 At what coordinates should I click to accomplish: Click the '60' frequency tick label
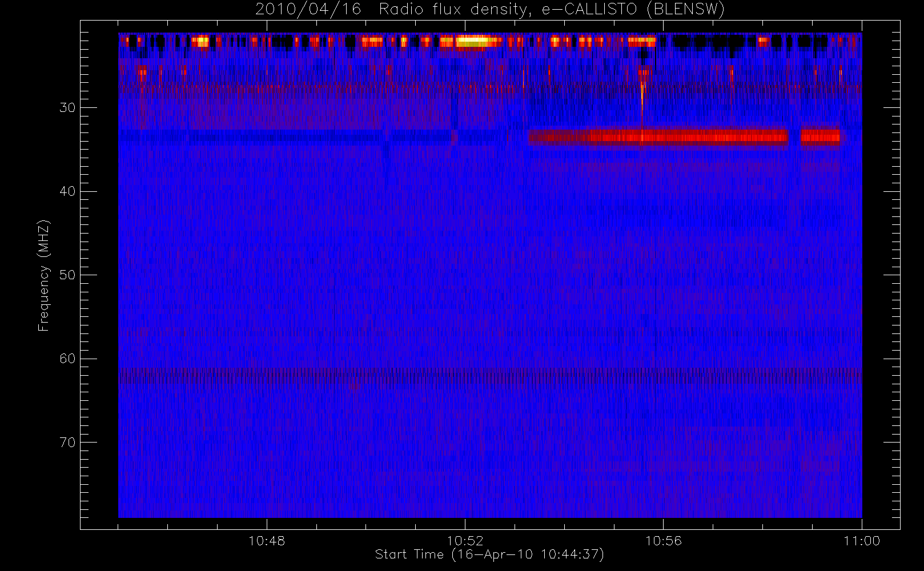tap(67, 359)
